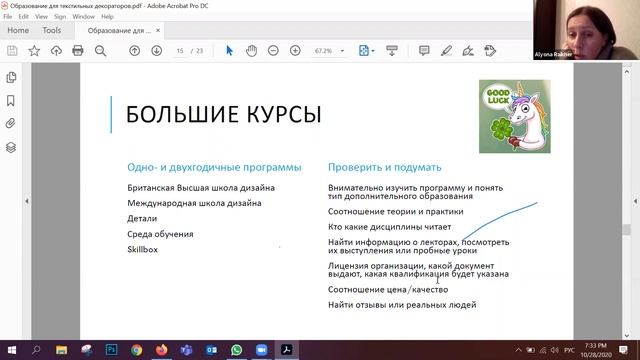Screen dimensions: 640x360
Task: Open the File menu
Action: pyautogui.click(x=8, y=17)
